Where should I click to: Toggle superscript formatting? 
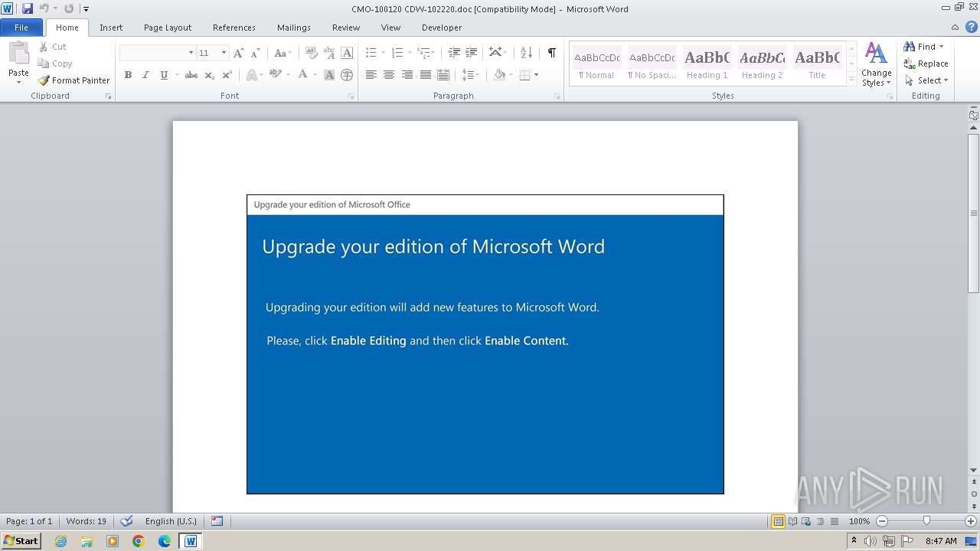(x=227, y=75)
